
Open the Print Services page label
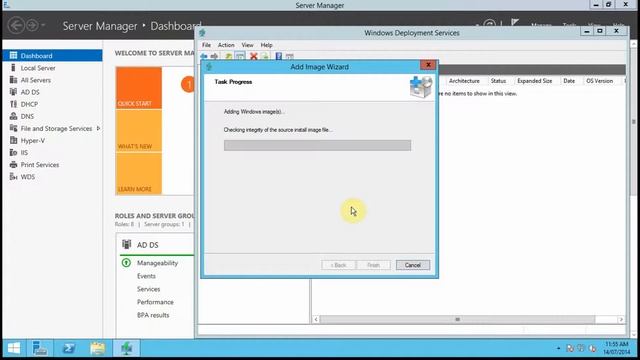(x=40, y=164)
